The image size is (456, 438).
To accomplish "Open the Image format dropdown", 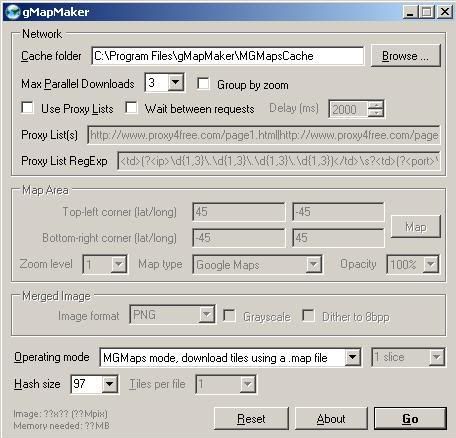I will click(x=207, y=314).
